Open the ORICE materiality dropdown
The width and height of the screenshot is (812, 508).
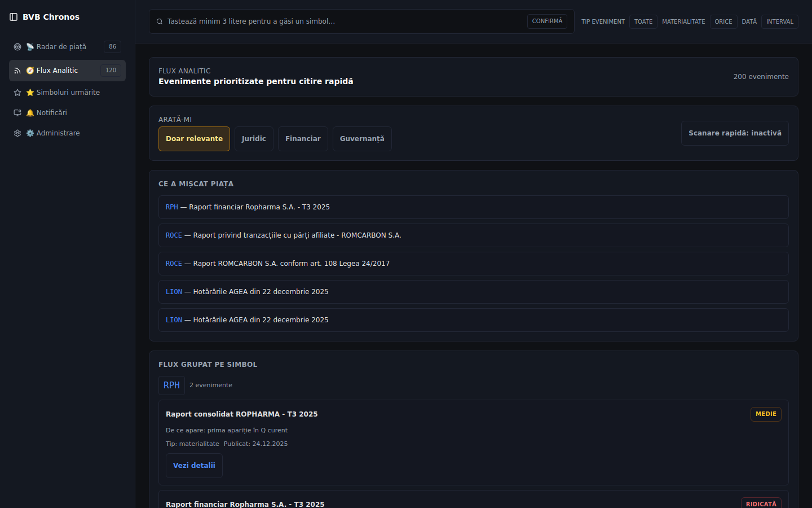(x=723, y=21)
